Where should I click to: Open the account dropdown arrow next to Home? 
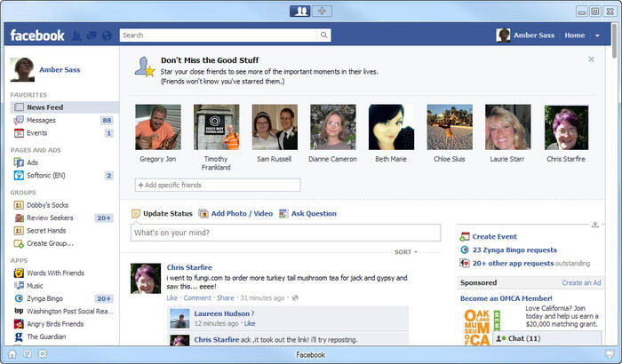coord(597,36)
